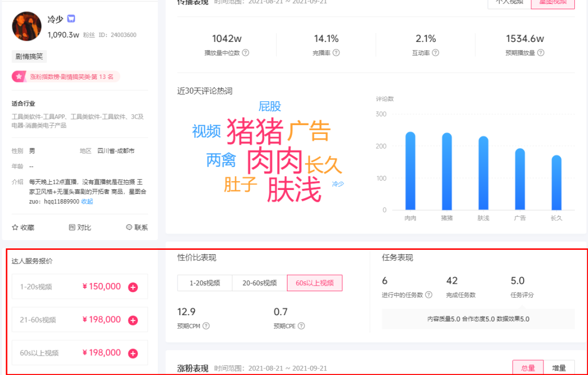The height and width of the screenshot is (375, 588).
Task: Click the 猪猪 bar in the comment chart
Action: pos(447,171)
